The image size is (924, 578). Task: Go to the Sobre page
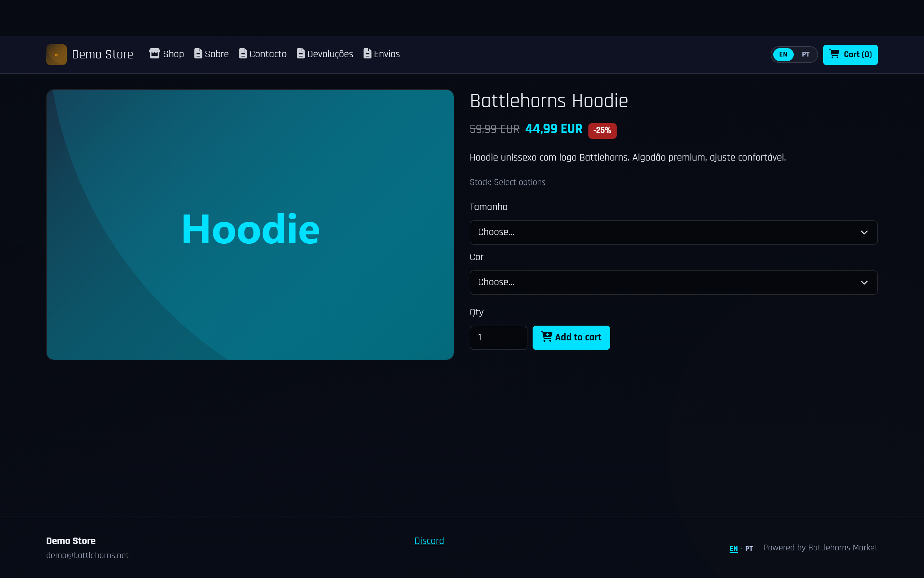pos(211,54)
